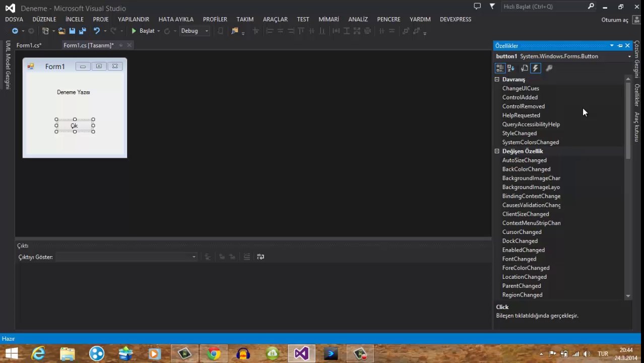Collapse the Değişen Özellik category
Screen dimensions: 644x363
(x=497, y=151)
